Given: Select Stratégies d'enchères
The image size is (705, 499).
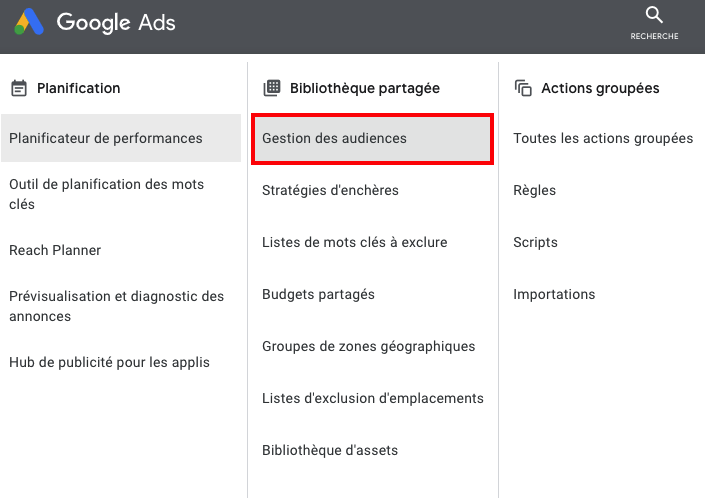Looking at the screenshot, I should coord(330,190).
